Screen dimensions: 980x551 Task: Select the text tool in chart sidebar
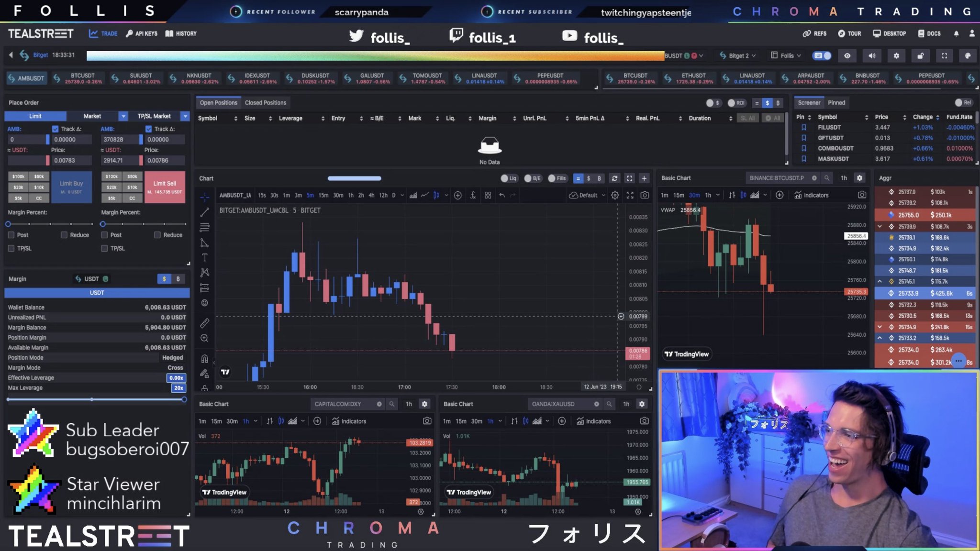pos(204,258)
